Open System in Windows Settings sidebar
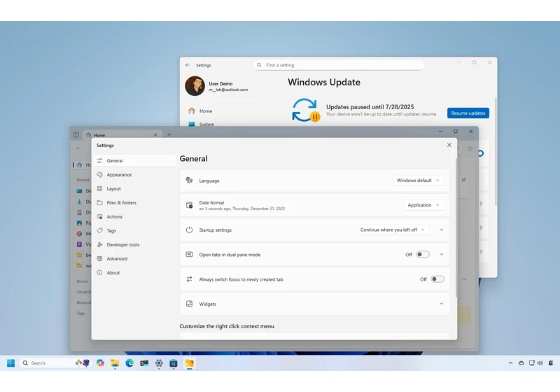This screenshot has width=560, height=392. pyautogui.click(x=206, y=124)
